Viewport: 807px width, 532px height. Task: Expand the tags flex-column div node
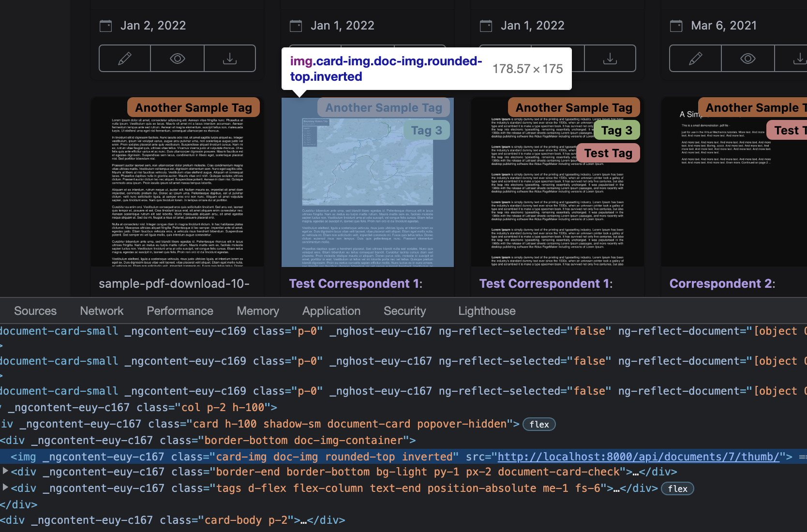5,488
